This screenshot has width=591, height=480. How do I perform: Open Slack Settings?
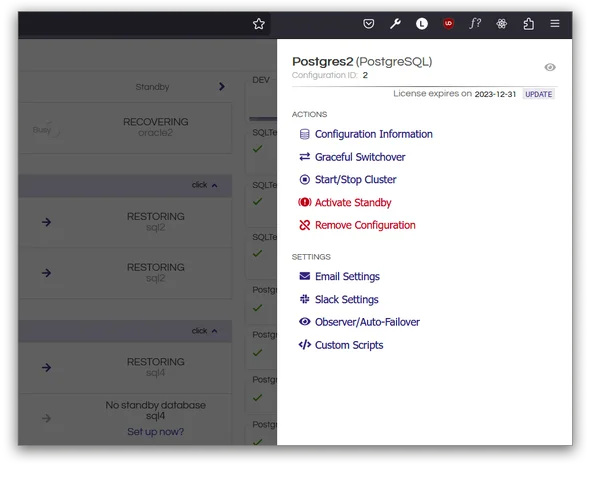pos(347,300)
